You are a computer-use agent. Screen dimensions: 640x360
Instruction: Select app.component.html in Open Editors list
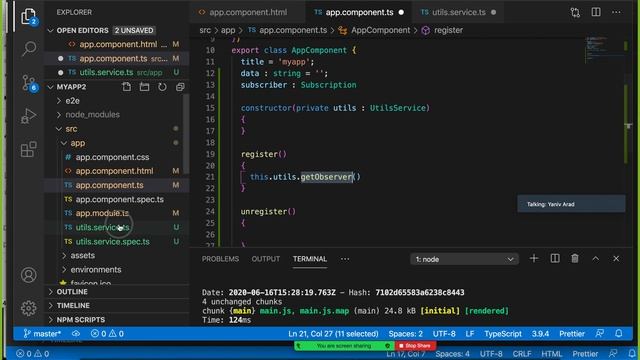(x=118, y=44)
